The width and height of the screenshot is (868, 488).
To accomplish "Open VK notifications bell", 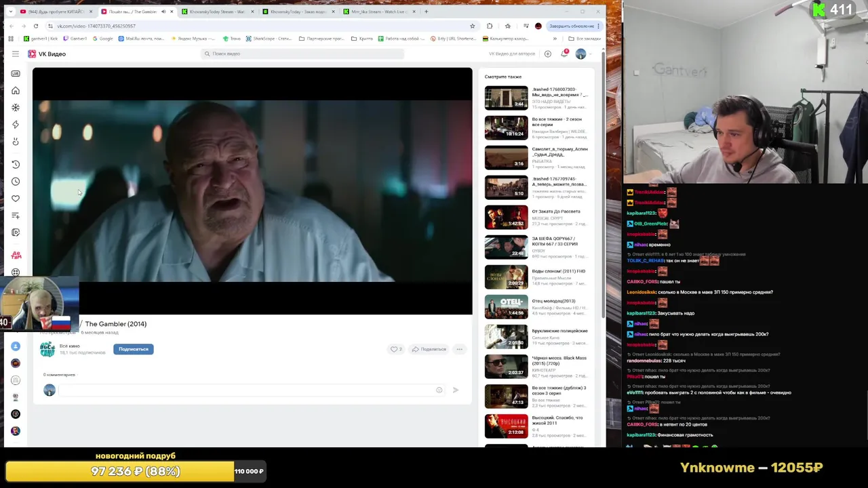I will (564, 54).
